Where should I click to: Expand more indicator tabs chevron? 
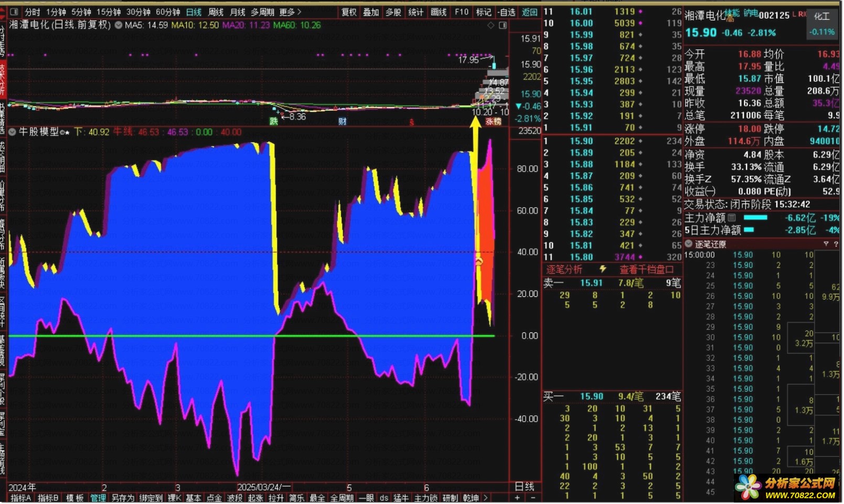486,498
